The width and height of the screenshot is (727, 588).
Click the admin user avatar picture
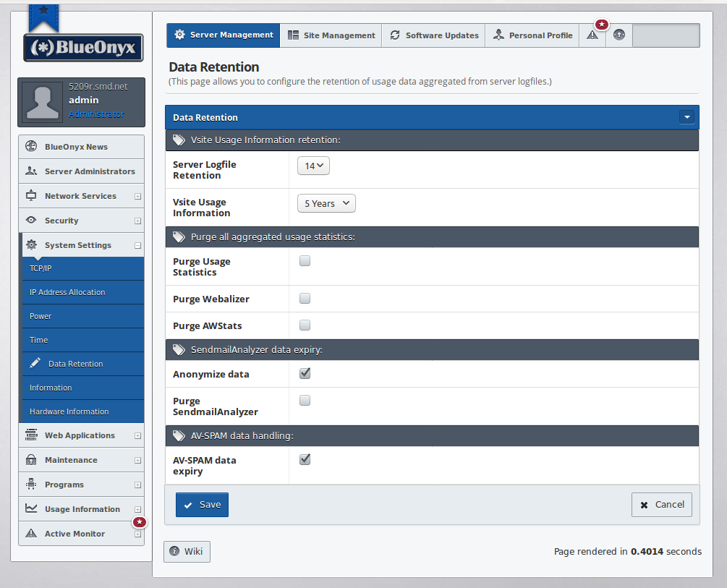pos(42,102)
